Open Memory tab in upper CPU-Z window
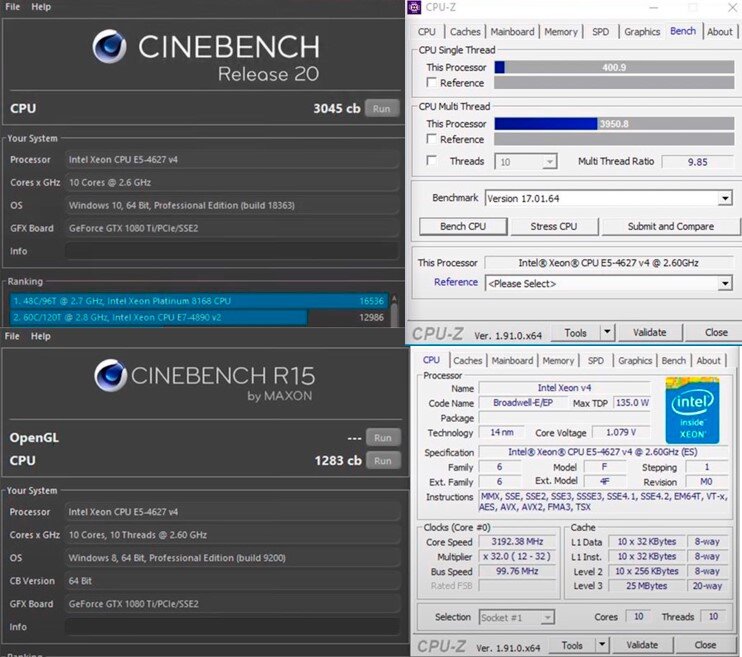Screen dimensions: 742x657 pos(561,32)
